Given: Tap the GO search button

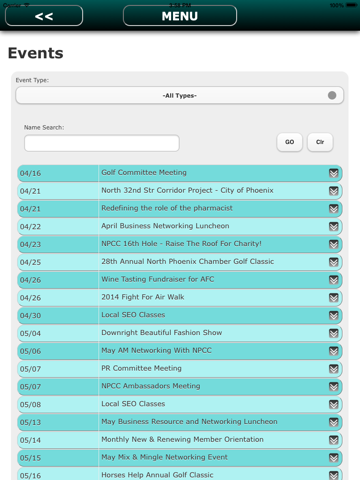Looking at the screenshot, I should coord(289,142).
